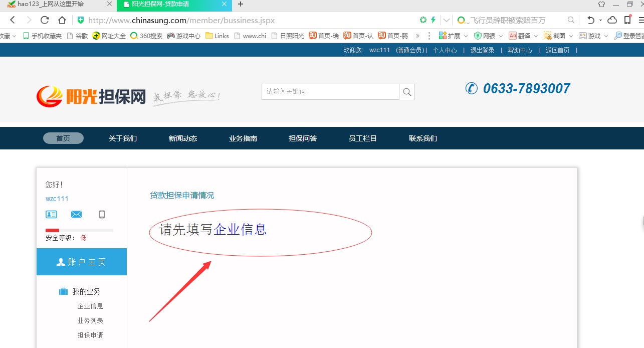The image size is (644, 348).
Task: Click the 企业信息 link in main message
Action: click(x=240, y=230)
